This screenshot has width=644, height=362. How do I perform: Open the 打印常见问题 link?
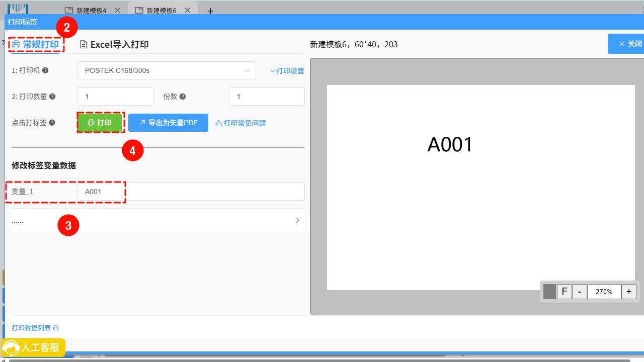240,123
